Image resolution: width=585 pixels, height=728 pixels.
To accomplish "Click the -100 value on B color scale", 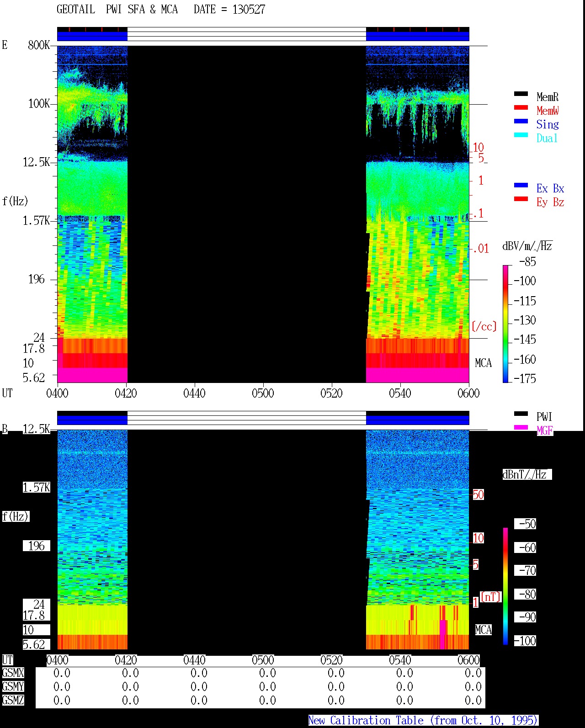I will 525,641.
